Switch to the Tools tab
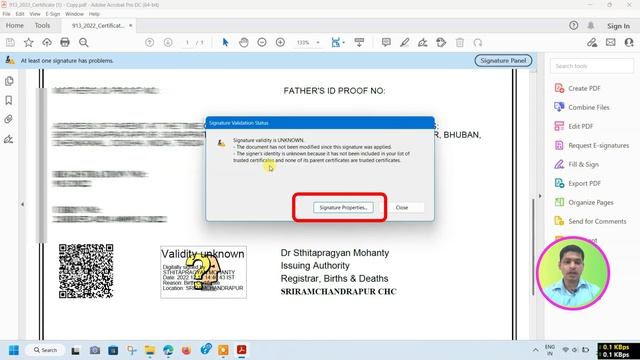Viewport: 640px width, 360px height. tap(42, 25)
